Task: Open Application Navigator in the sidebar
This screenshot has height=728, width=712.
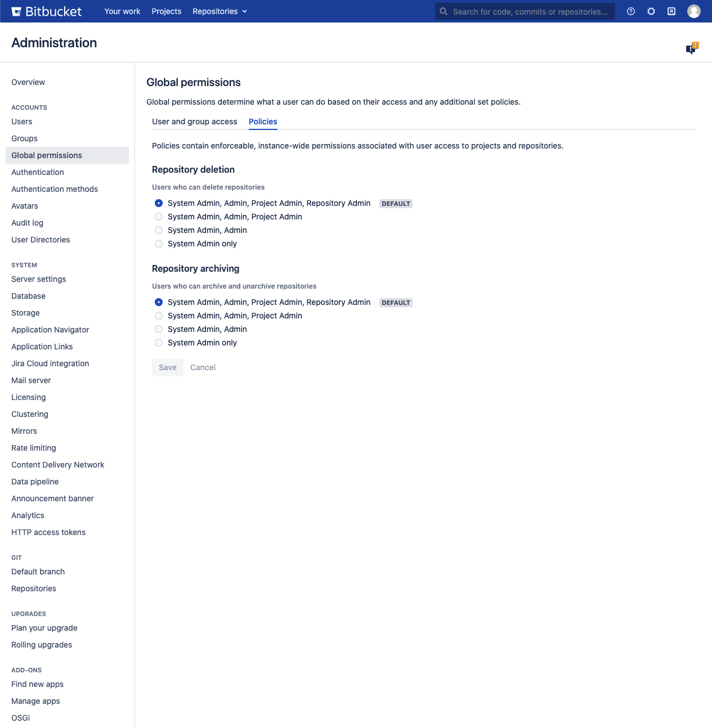Action: coord(50,330)
